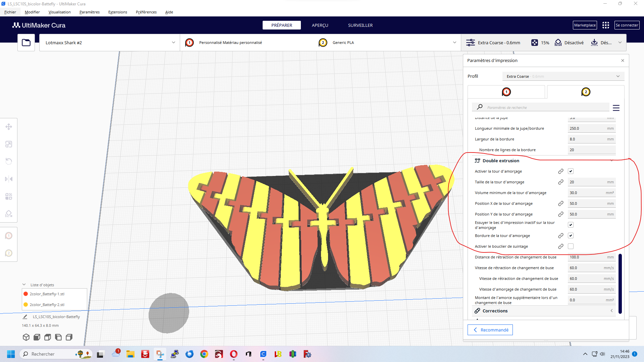
Task: Select 3D perspective view cube icon
Action: click(26, 337)
